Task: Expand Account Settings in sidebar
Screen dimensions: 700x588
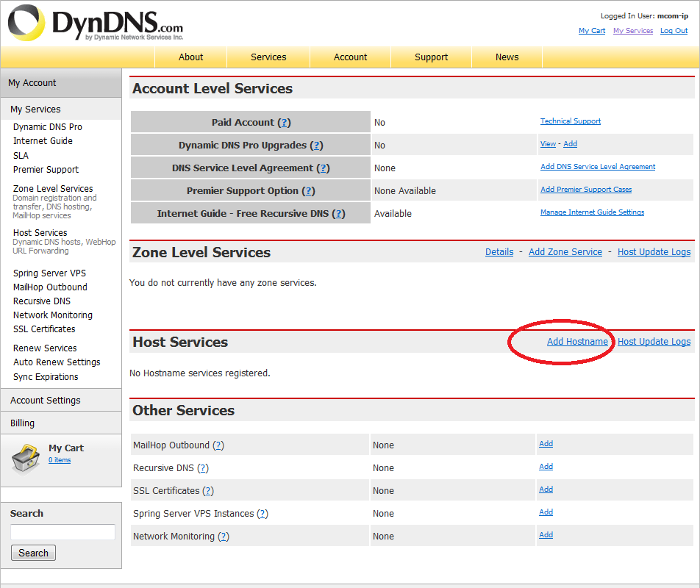Action: (x=46, y=401)
